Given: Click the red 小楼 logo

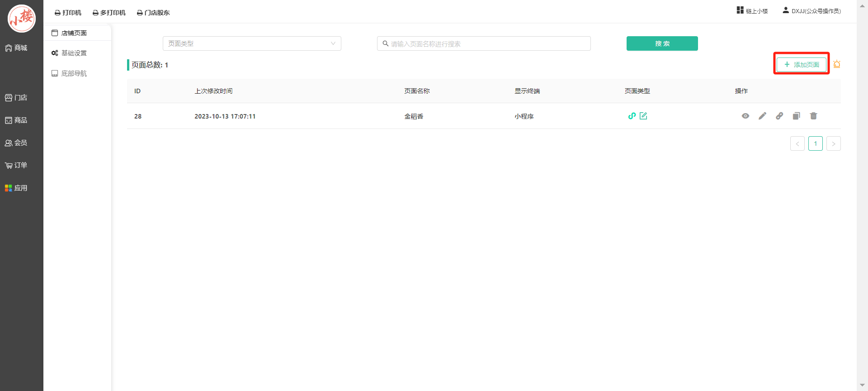Looking at the screenshot, I should coord(21,19).
